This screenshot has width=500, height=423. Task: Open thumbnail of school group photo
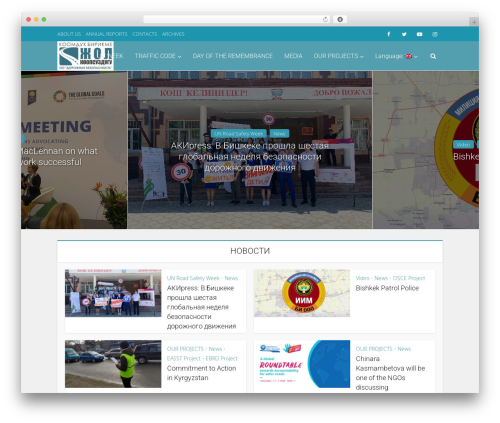113,293
